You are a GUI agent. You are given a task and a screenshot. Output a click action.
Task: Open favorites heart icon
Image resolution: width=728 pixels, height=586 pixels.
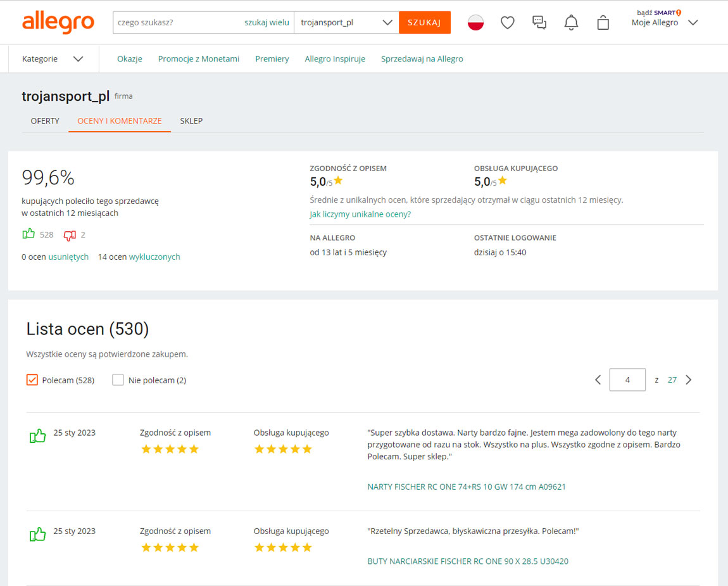click(508, 22)
